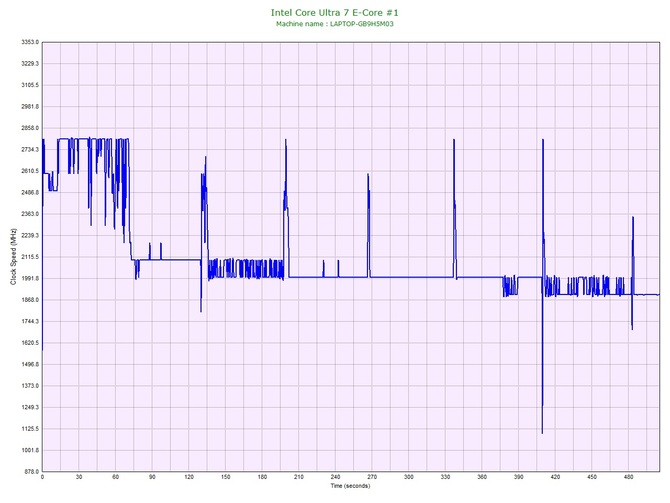The image size is (670, 503).
Task: Click the 180 tick on time axis
Action: coord(262,477)
